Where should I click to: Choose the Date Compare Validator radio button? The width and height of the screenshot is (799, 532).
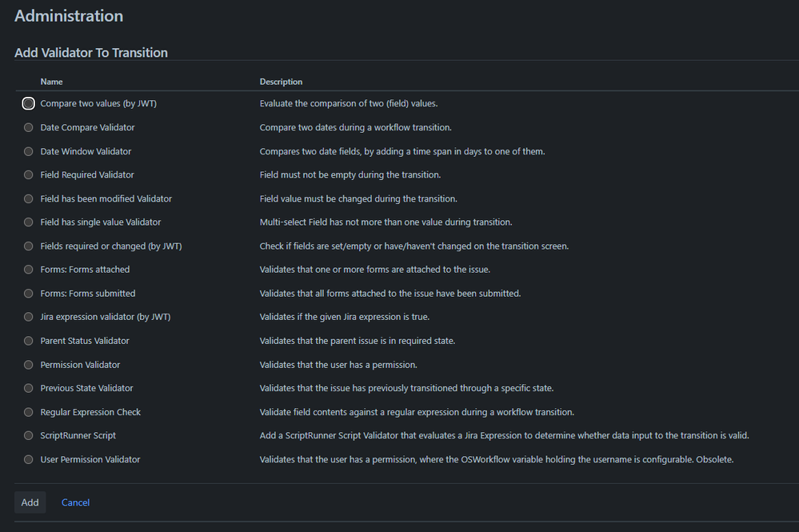coord(29,127)
